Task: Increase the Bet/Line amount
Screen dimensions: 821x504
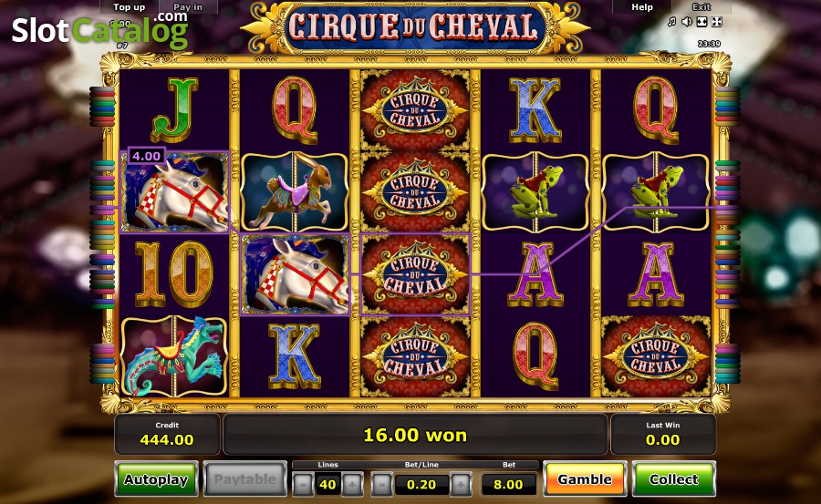Action: click(x=461, y=485)
